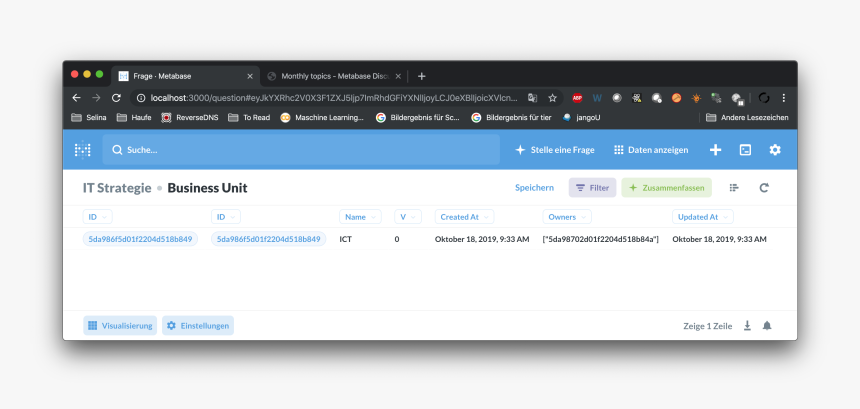Open a new browser tab

click(x=421, y=76)
